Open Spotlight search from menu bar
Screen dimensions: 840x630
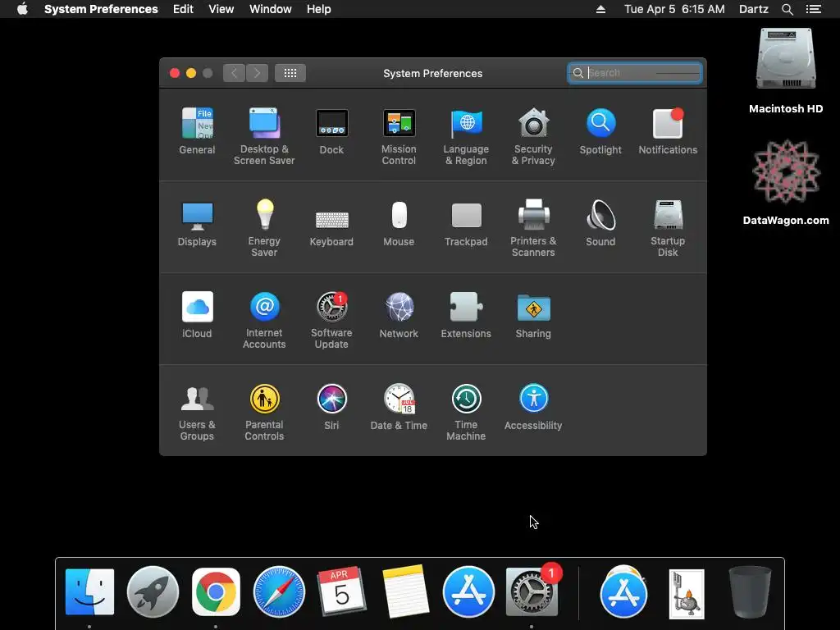coord(787,9)
